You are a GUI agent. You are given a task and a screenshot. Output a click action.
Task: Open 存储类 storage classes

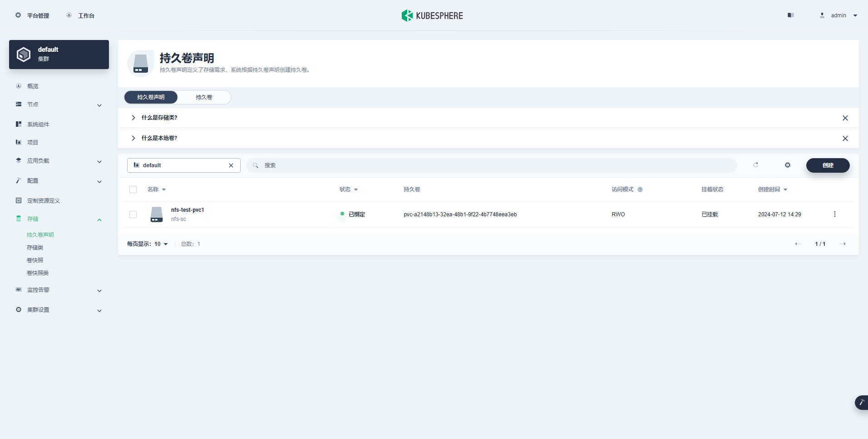pyautogui.click(x=35, y=248)
